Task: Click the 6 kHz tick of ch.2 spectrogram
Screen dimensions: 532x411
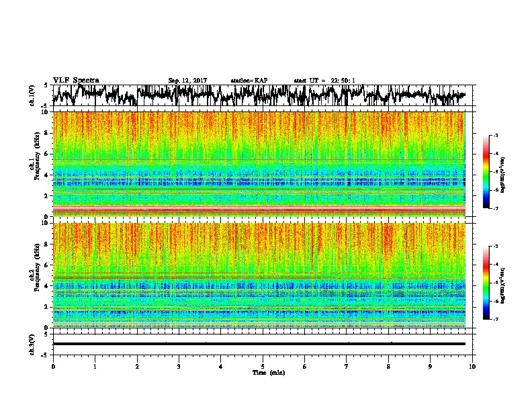Action: (47, 265)
